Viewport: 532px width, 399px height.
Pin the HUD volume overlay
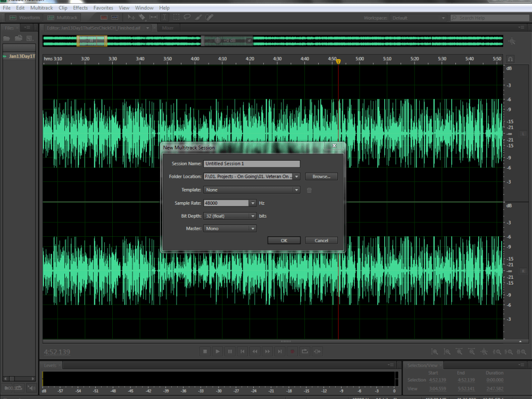[x=248, y=41]
